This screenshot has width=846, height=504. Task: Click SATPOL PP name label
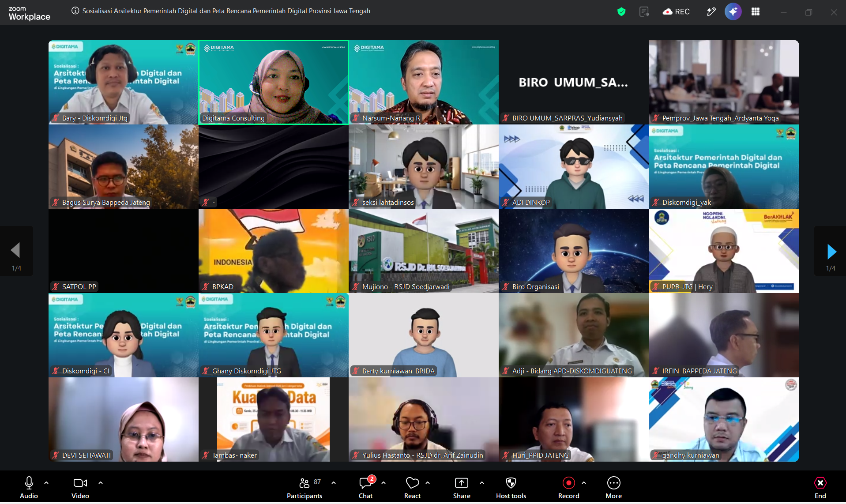point(79,287)
